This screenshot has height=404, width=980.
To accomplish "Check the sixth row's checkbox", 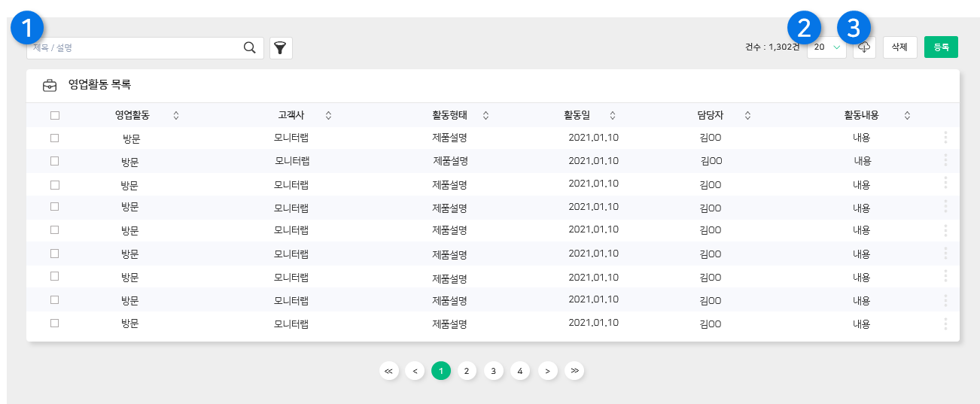I will 54,253.
